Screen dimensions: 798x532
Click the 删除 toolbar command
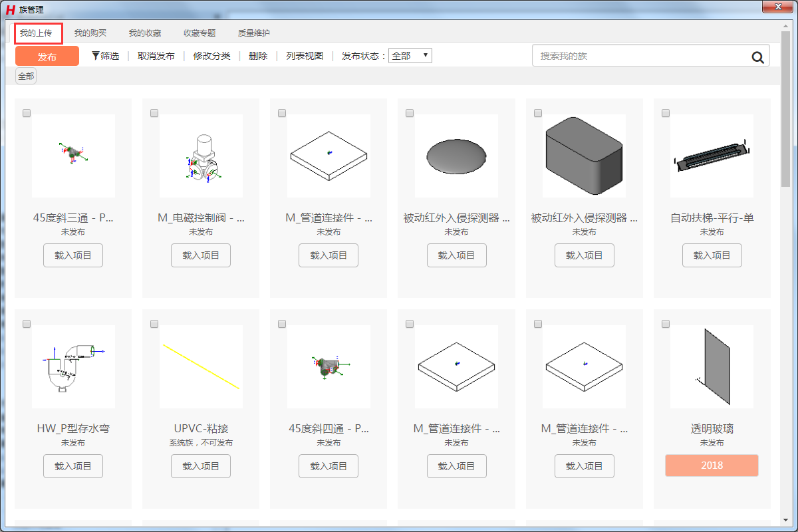click(x=258, y=57)
